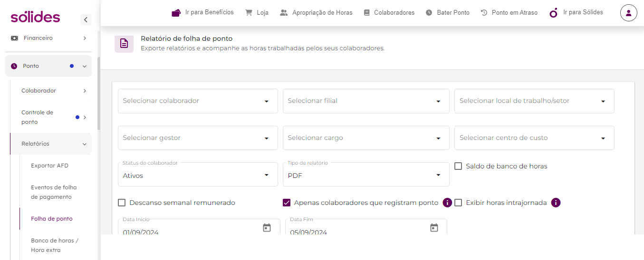Show info for Exibir horas intrajornada
644x260 pixels.
(x=556, y=203)
